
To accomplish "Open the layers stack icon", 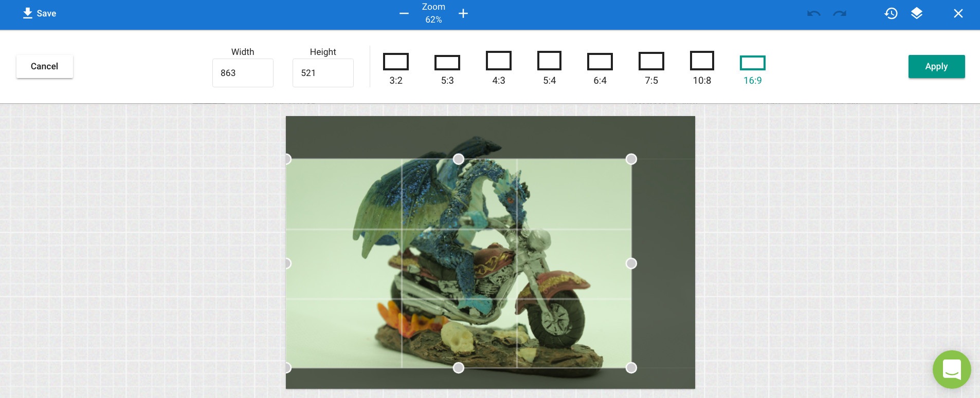I will 917,13.
